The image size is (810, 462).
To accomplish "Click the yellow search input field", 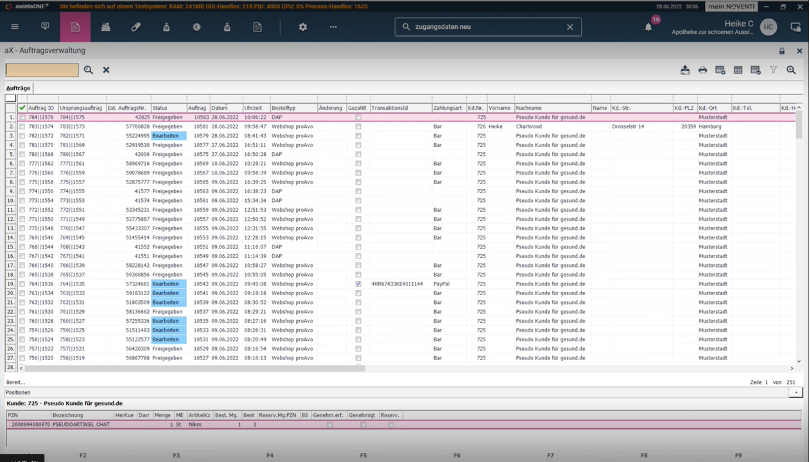I will click(x=42, y=70).
